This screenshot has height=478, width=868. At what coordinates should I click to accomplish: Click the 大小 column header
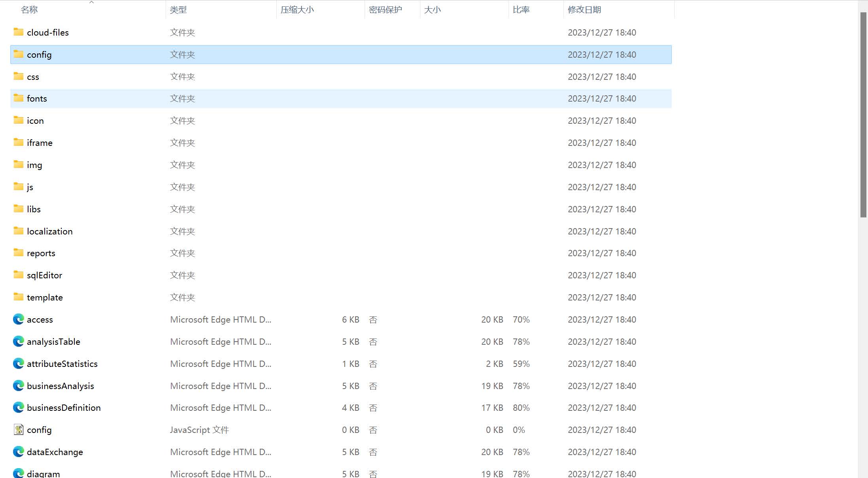pyautogui.click(x=432, y=10)
